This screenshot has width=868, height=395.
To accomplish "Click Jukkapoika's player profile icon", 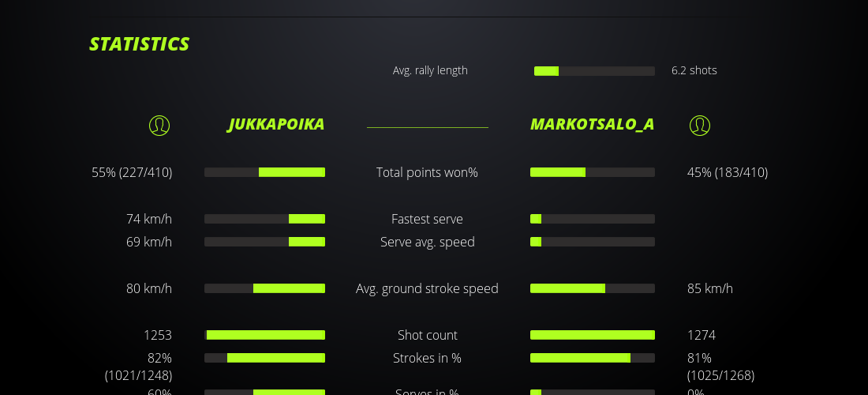I will pos(159,125).
